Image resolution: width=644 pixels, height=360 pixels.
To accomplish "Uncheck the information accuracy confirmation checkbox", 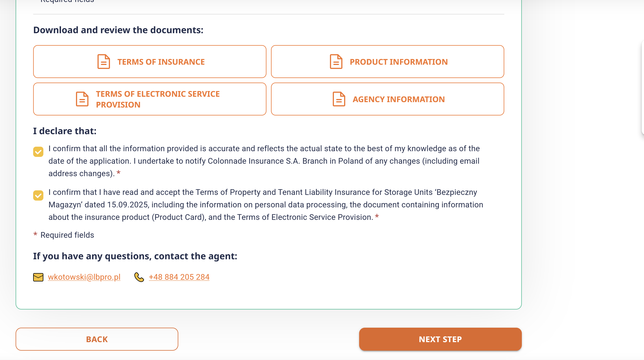I will pyautogui.click(x=38, y=152).
